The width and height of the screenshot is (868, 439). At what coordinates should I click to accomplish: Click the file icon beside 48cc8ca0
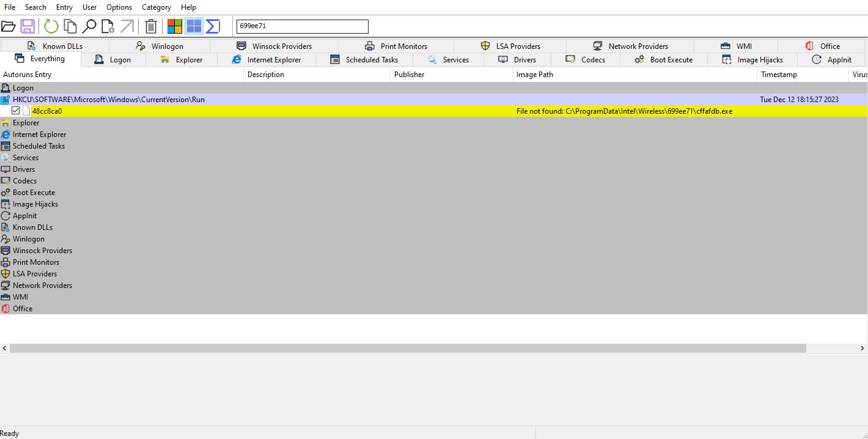click(x=26, y=111)
